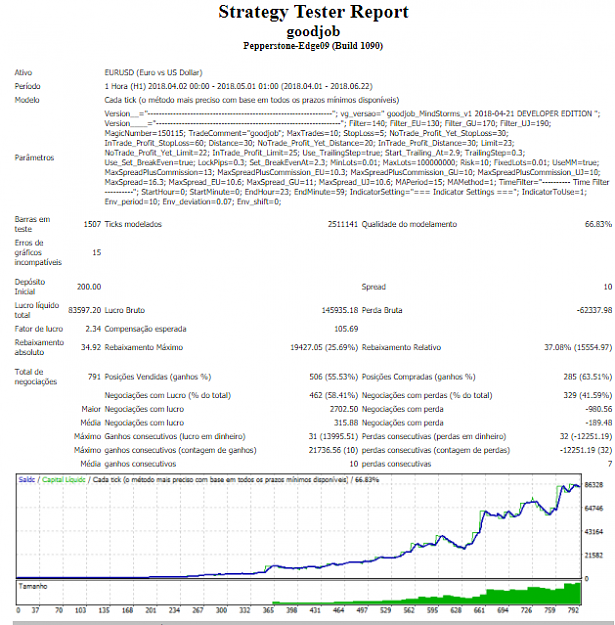Screen dimensions: 615x625
Task: Click the Strategy Tester Report title
Action: 313,12
